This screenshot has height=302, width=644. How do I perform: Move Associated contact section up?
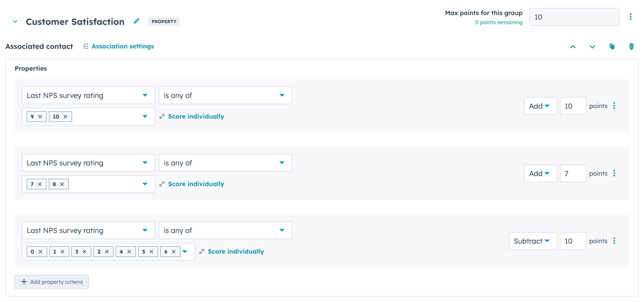click(573, 46)
